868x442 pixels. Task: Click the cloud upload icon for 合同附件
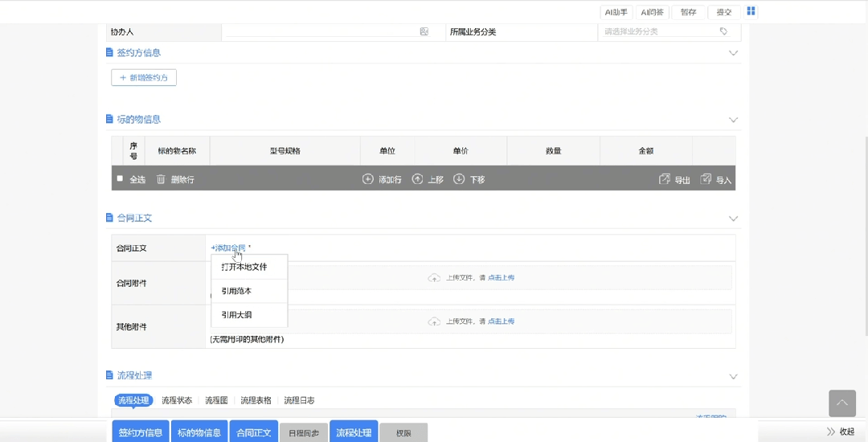point(435,278)
